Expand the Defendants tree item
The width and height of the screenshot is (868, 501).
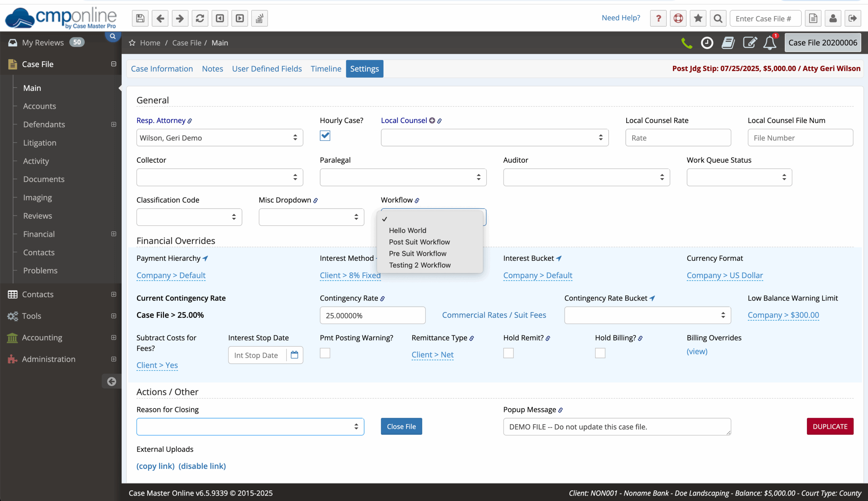tap(114, 124)
